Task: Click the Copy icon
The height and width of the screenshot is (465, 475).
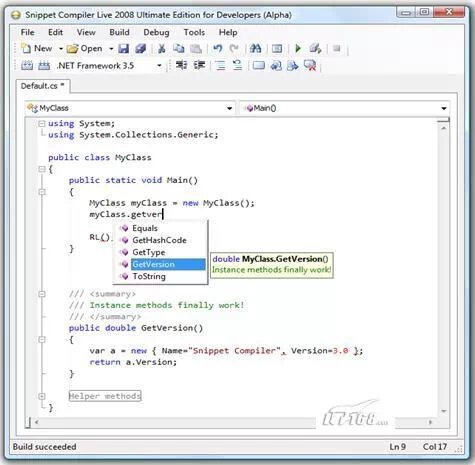Action: point(179,49)
